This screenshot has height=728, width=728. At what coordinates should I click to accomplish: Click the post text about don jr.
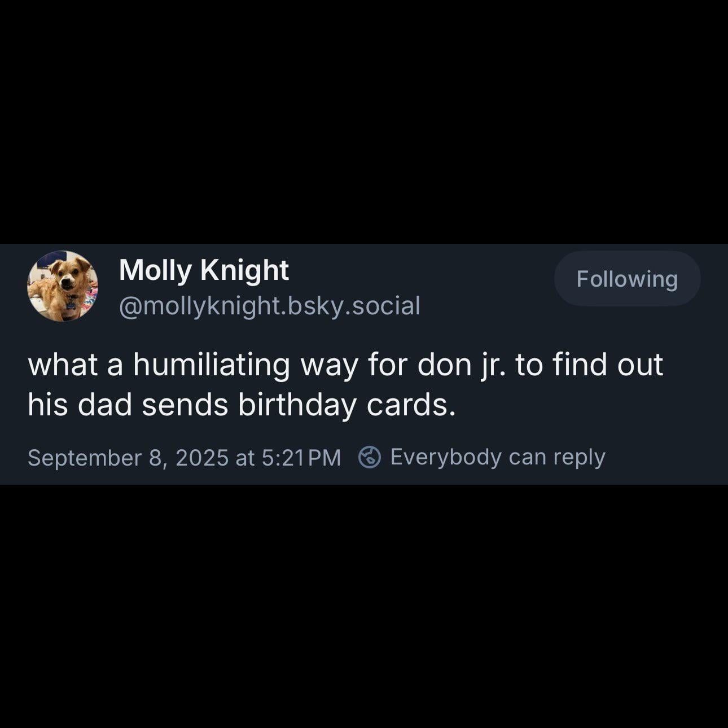click(345, 384)
